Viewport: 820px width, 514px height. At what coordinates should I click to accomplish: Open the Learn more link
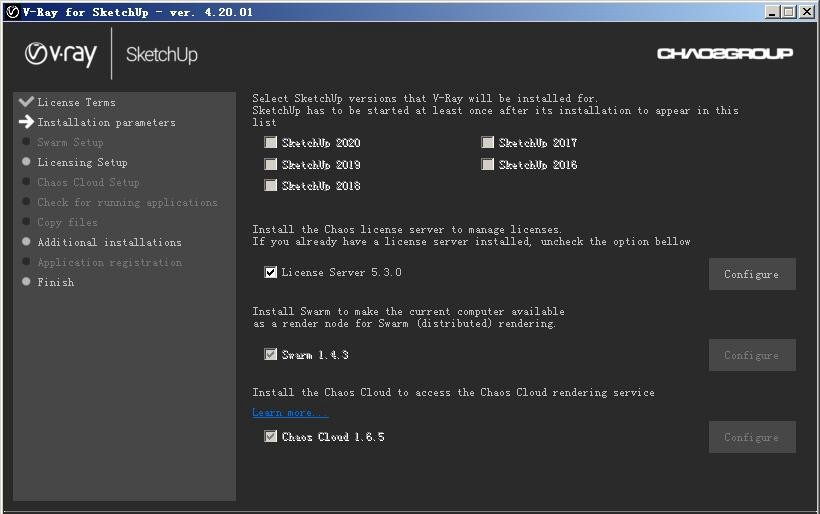coord(290,413)
